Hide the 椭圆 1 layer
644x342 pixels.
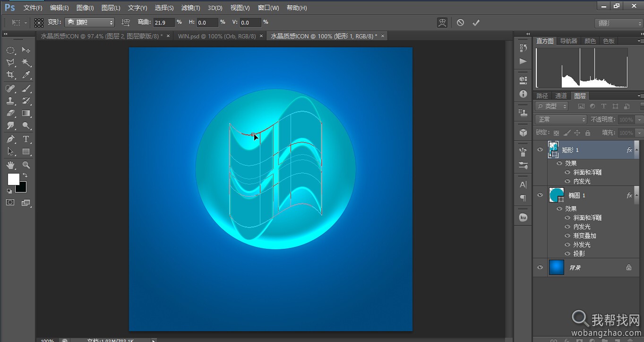pos(540,195)
